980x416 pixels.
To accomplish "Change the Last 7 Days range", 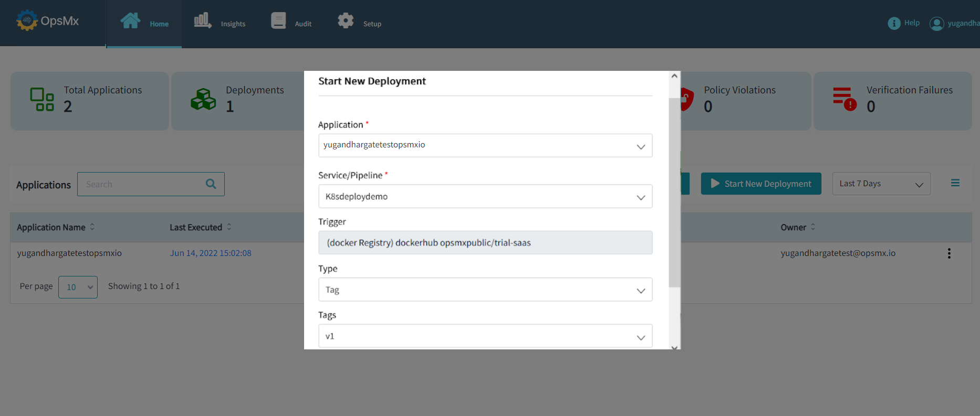I will point(881,184).
